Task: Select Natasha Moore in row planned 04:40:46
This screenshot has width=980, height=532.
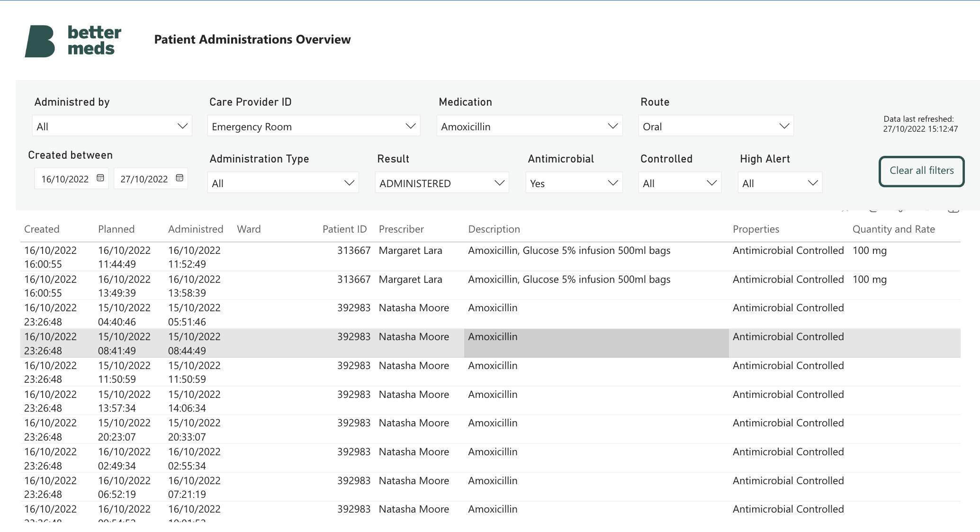Action: [x=414, y=308]
